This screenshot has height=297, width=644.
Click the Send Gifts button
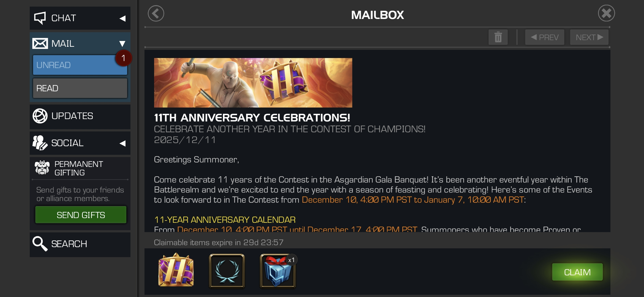pyautogui.click(x=81, y=215)
